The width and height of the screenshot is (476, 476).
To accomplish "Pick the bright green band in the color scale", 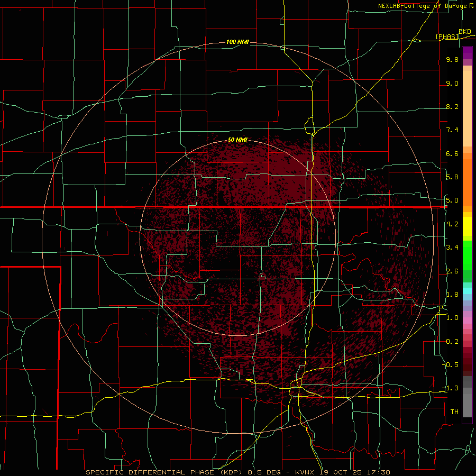I will tap(467, 256).
